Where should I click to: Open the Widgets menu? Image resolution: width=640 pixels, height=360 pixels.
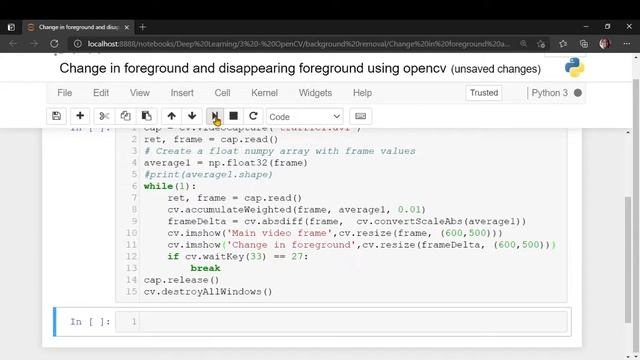click(315, 93)
